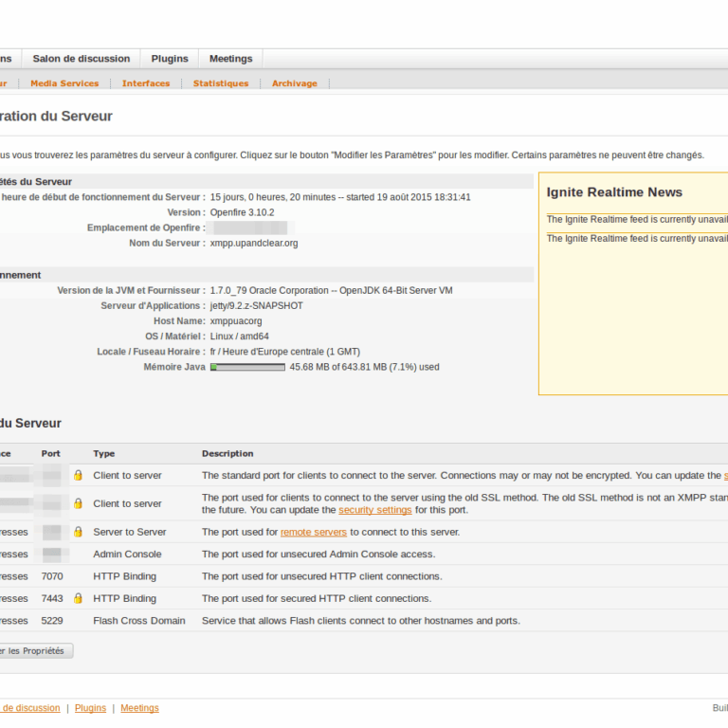Click the JVM version 1.7.0_79 text

tap(331, 291)
